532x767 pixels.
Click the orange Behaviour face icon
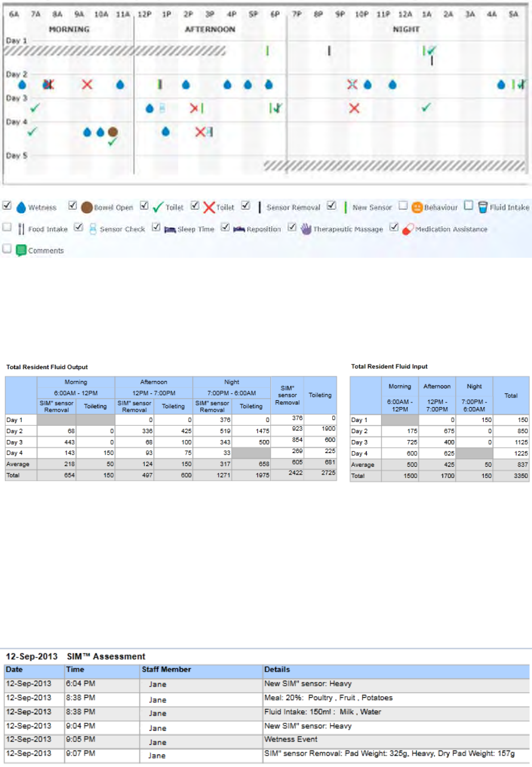click(417, 207)
